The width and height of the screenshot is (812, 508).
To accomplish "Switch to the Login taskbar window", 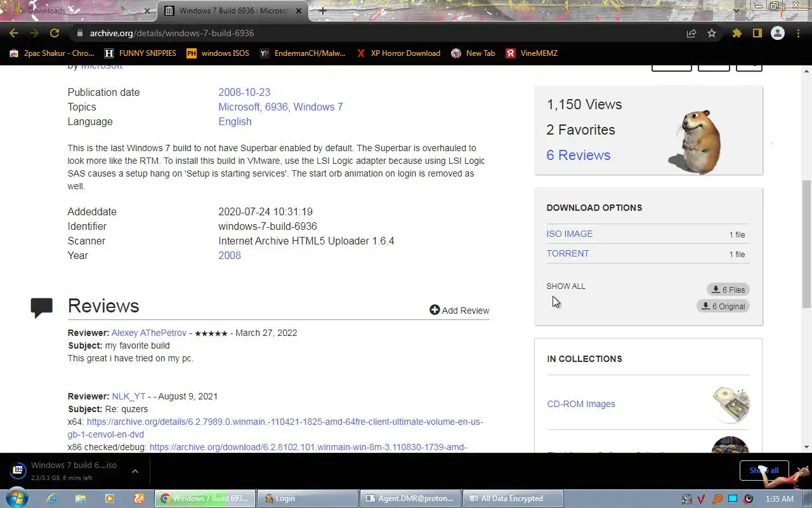I will coord(308,498).
